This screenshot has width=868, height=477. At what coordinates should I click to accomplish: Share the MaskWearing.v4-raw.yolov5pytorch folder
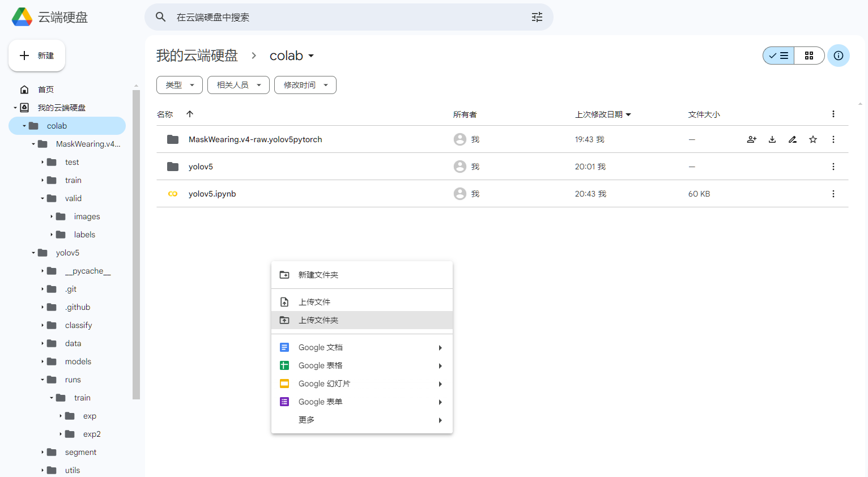point(752,139)
